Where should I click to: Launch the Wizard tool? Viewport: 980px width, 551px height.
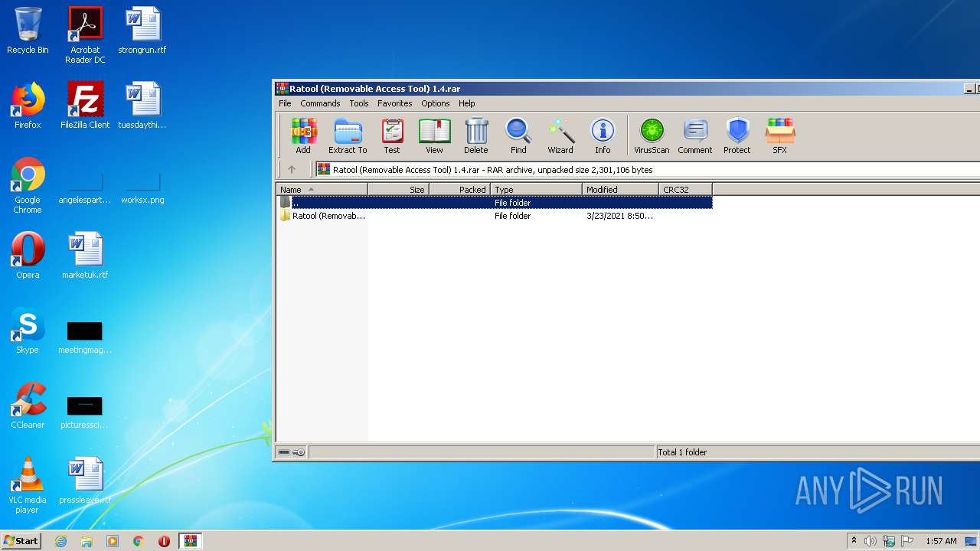pos(560,136)
